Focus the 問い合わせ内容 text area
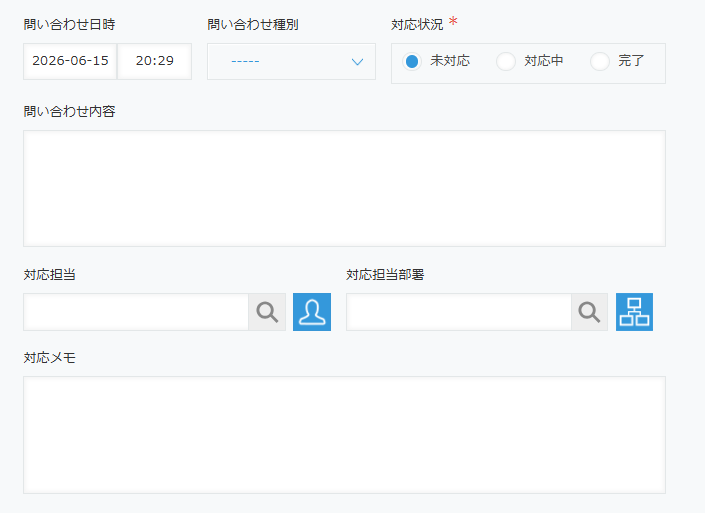705x513 pixels. [344, 188]
